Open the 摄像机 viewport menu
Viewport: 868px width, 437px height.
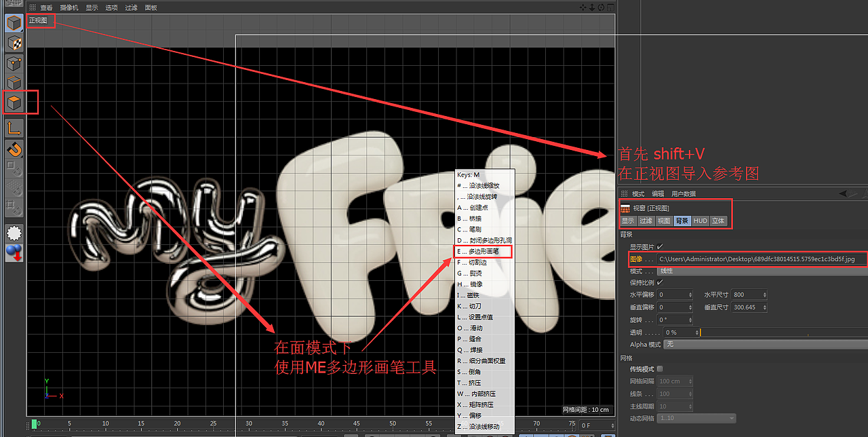click(x=68, y=7)
